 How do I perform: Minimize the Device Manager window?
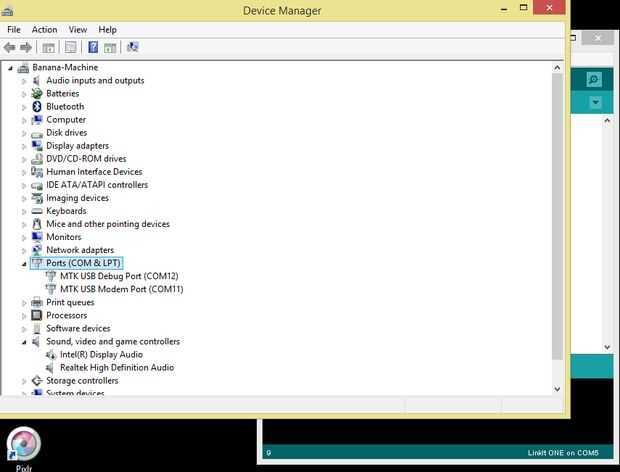point(504,9)
